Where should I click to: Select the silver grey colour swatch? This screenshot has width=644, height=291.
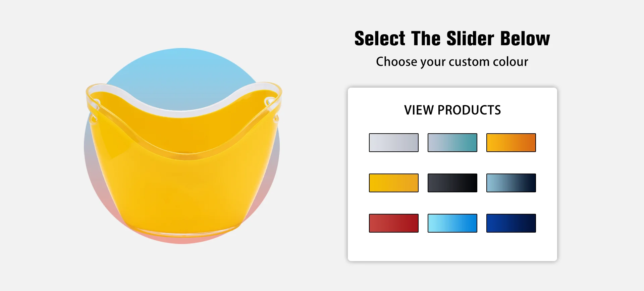[x=394, y=143]
